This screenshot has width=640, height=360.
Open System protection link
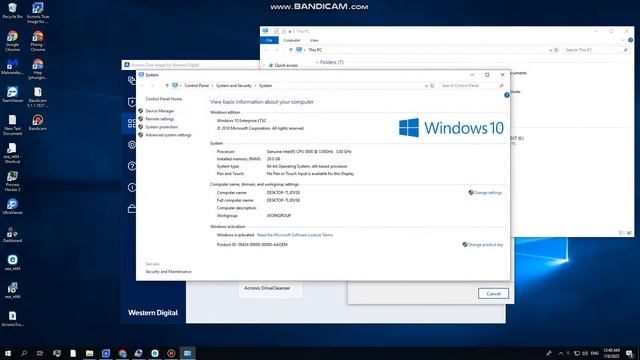pos(161,127)
